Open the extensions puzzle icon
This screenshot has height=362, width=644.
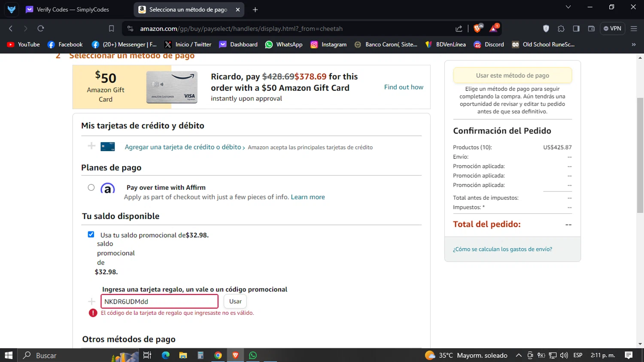click(x=561, y=28)
